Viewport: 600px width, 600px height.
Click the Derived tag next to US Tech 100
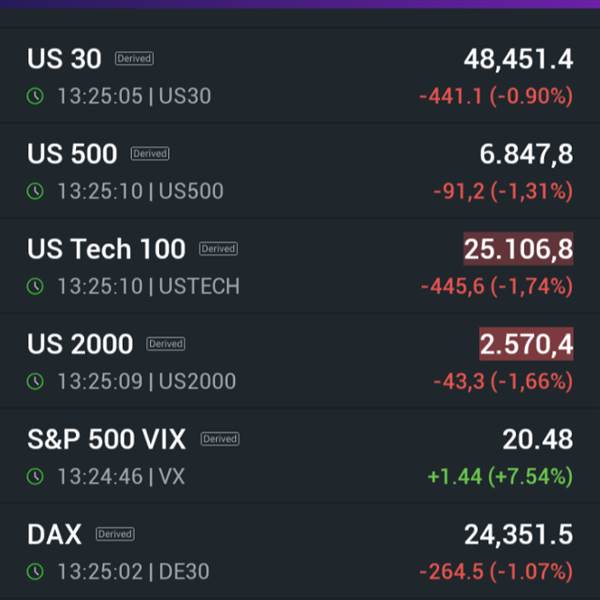tap(218, 249)
